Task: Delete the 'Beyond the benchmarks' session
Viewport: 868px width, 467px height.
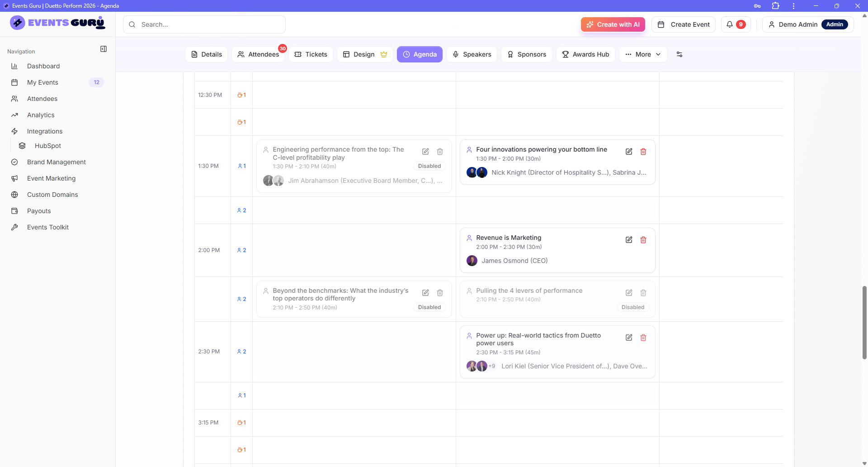Action: coord(440,293)
